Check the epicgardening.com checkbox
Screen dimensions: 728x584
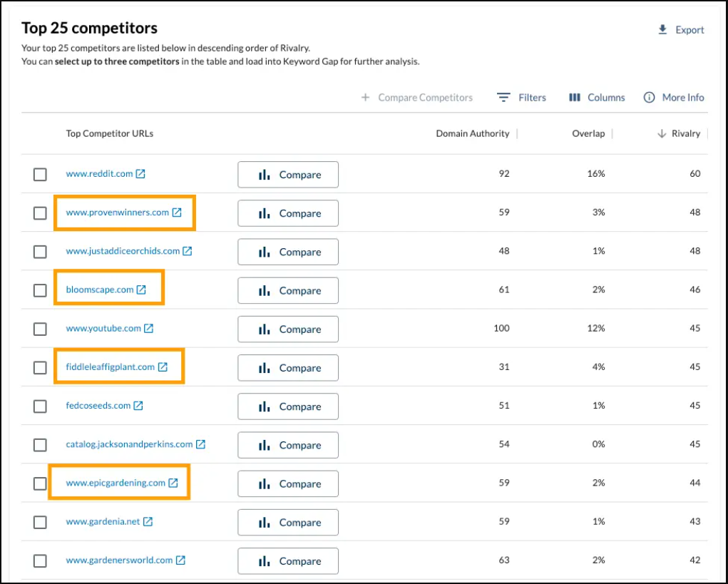point(40,483)
